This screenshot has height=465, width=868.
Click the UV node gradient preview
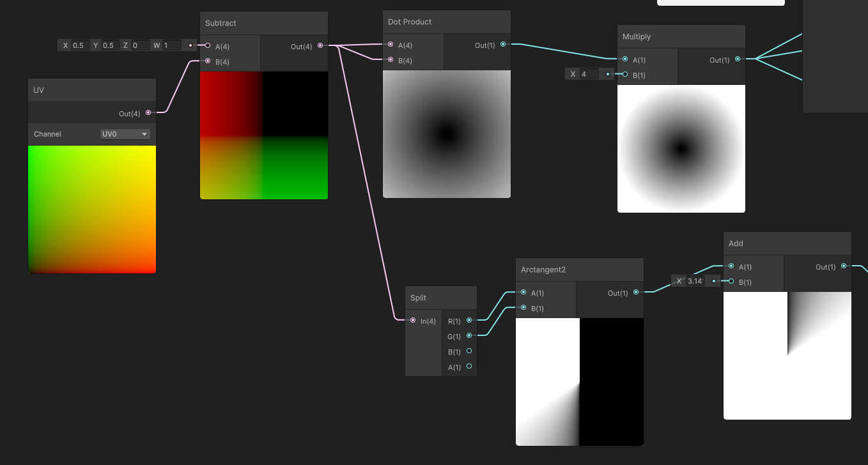point(92,210)
